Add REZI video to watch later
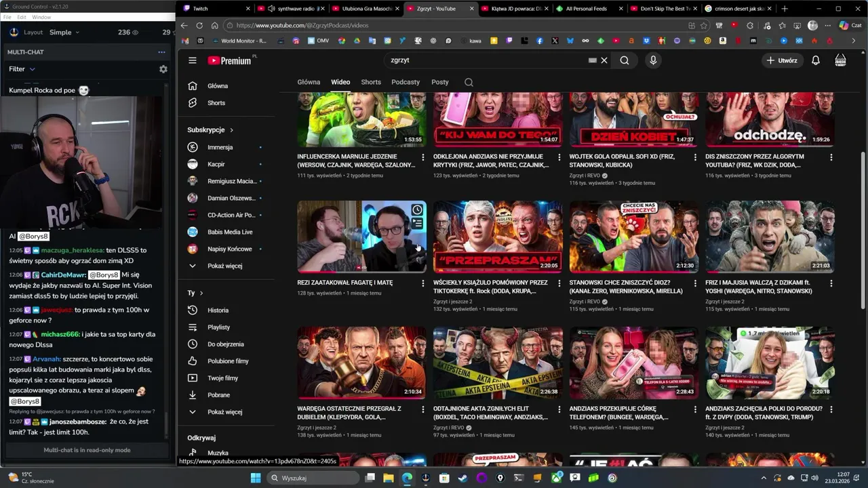Viewport: 868px width, 488px height. (x=417, y=210)
